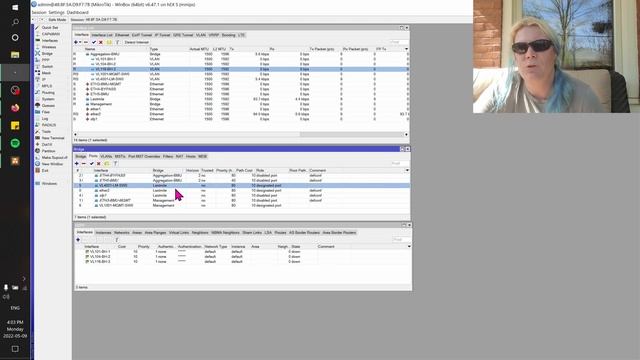The height and width of the screenshot is (360, 640).
Task: Select the ether2 row in Interface List
Action: pos(241,114)
